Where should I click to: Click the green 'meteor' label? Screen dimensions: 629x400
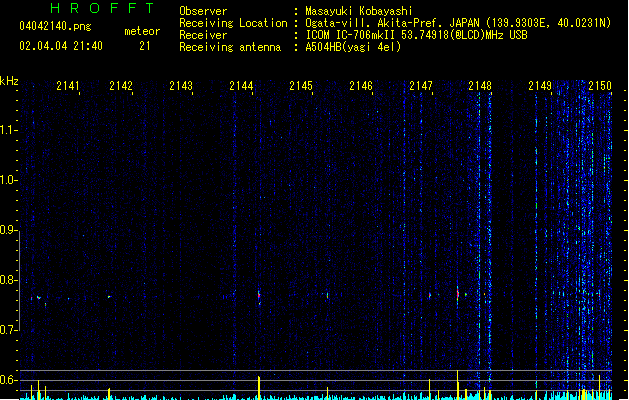coord(142,31)
